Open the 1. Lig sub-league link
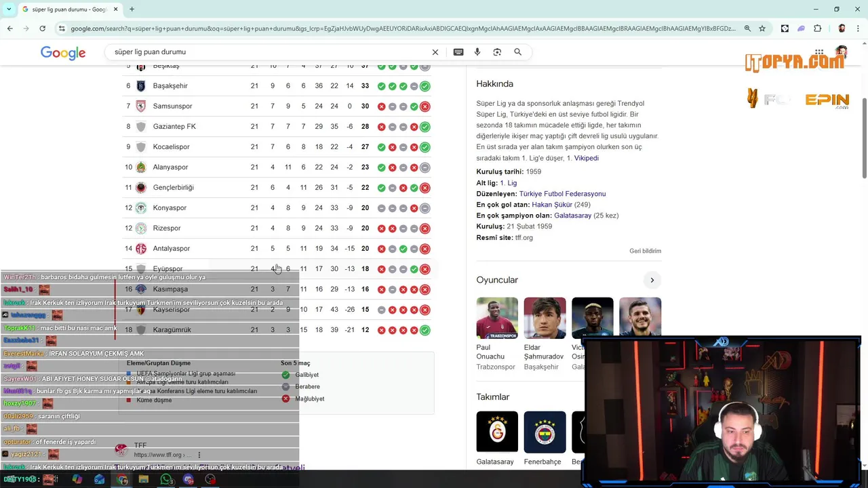The image size is (868, 488). pyautogui.click(x=508, y=183)
